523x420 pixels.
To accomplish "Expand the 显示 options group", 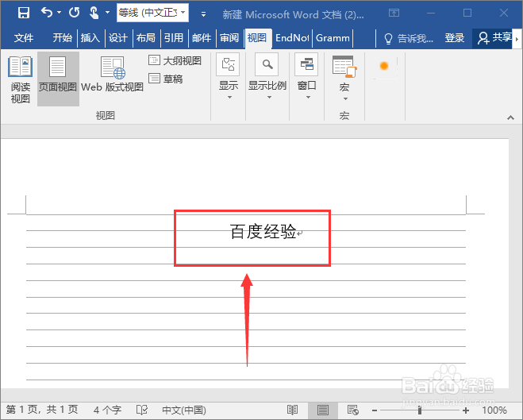I will coord(229,77).
